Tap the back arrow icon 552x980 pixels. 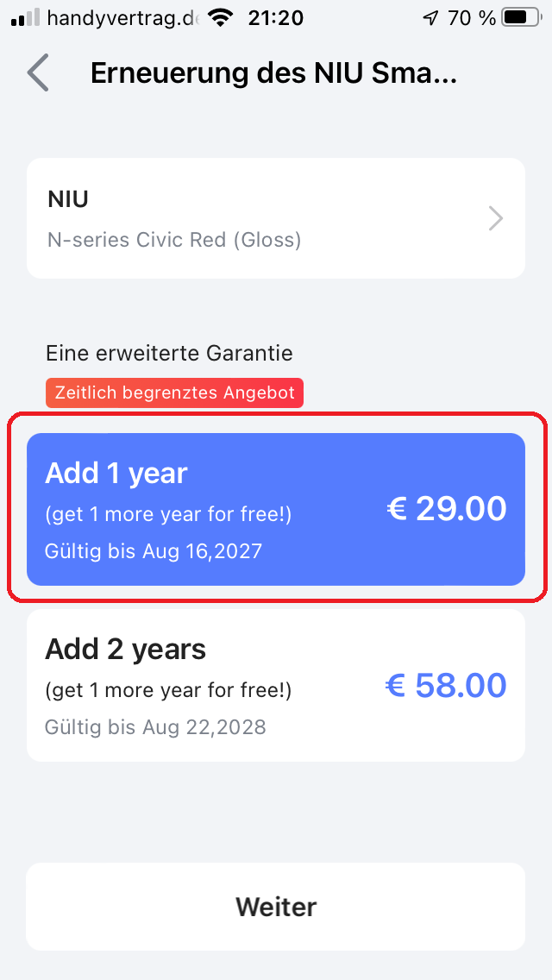pyautogui.click(x=38, y=73)
